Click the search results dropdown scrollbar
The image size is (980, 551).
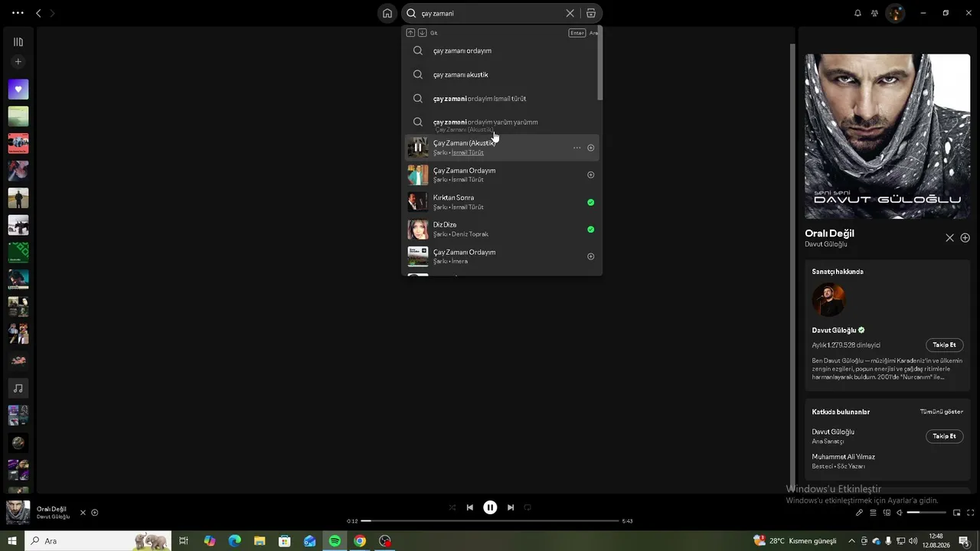pyautogui.click(x=600, y=64)
